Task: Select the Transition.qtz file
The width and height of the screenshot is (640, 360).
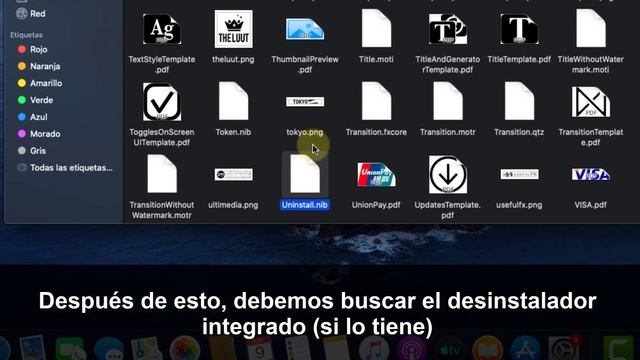Action: (x=519, y=101)
